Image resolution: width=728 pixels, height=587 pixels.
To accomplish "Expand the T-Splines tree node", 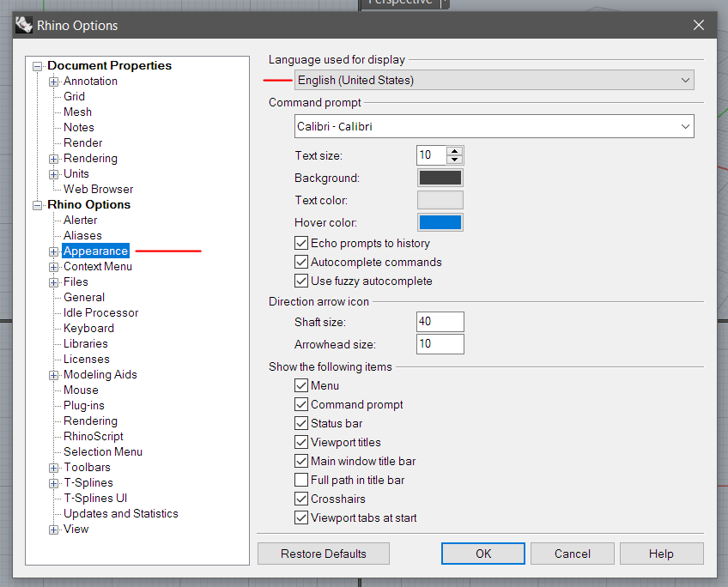I will [54, 483].
